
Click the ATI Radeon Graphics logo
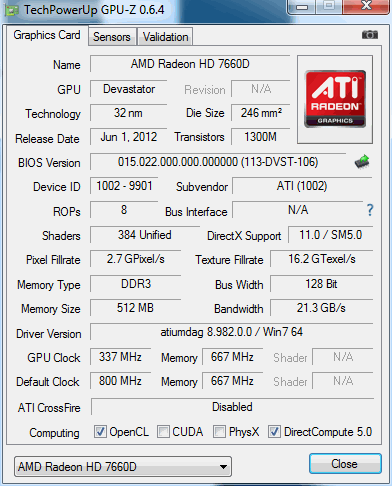pos(335,99)
